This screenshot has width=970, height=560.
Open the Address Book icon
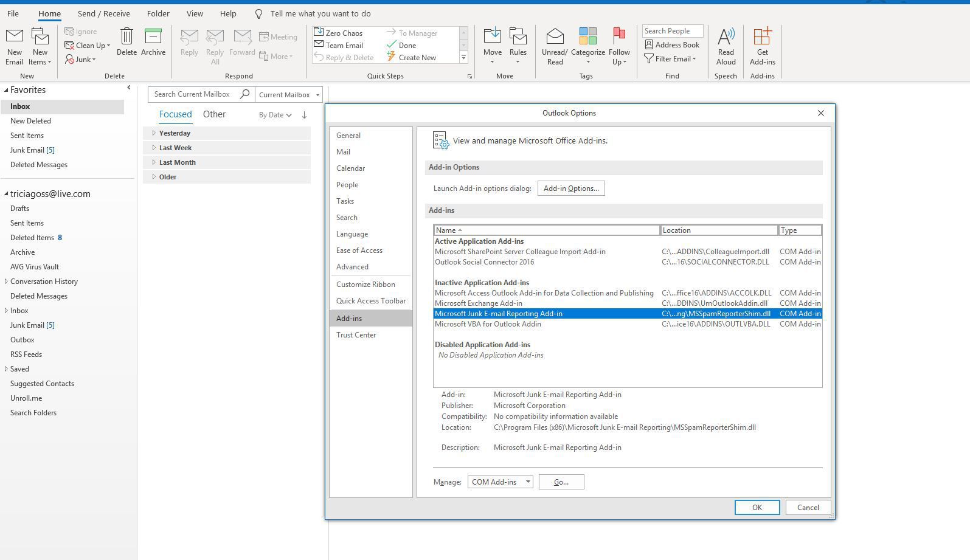click(x=649, y=44)
